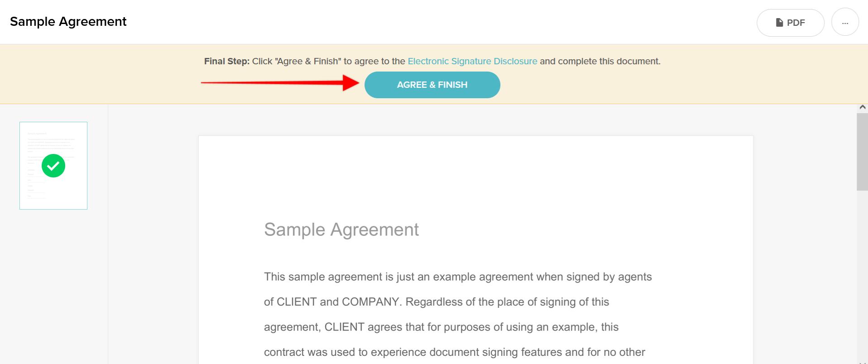Click the line starting "of CLIENT and COMPANY"

coord(436,302)
